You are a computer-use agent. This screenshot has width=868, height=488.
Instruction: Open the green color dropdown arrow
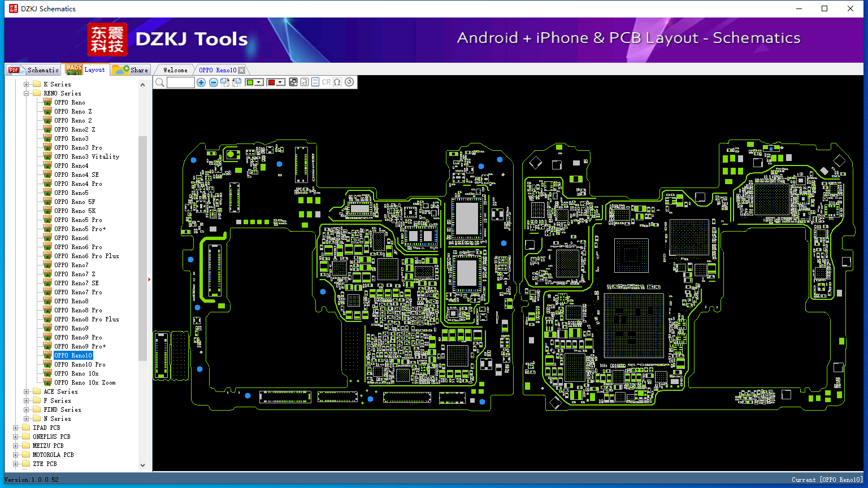pos(259,82)
